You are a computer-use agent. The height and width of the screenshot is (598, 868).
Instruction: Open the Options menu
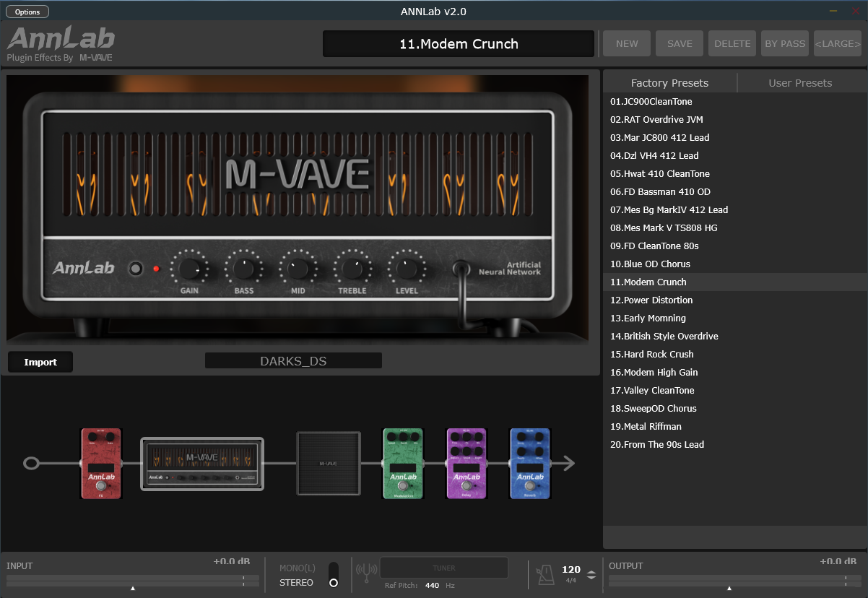tap(27, 12)
